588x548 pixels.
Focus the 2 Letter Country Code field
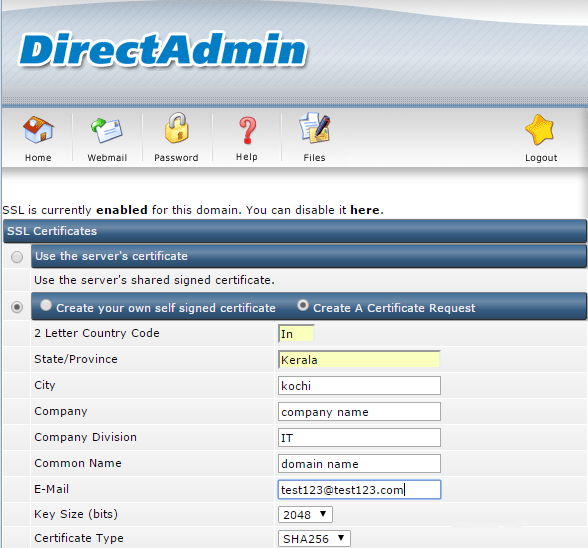[296, 334]
